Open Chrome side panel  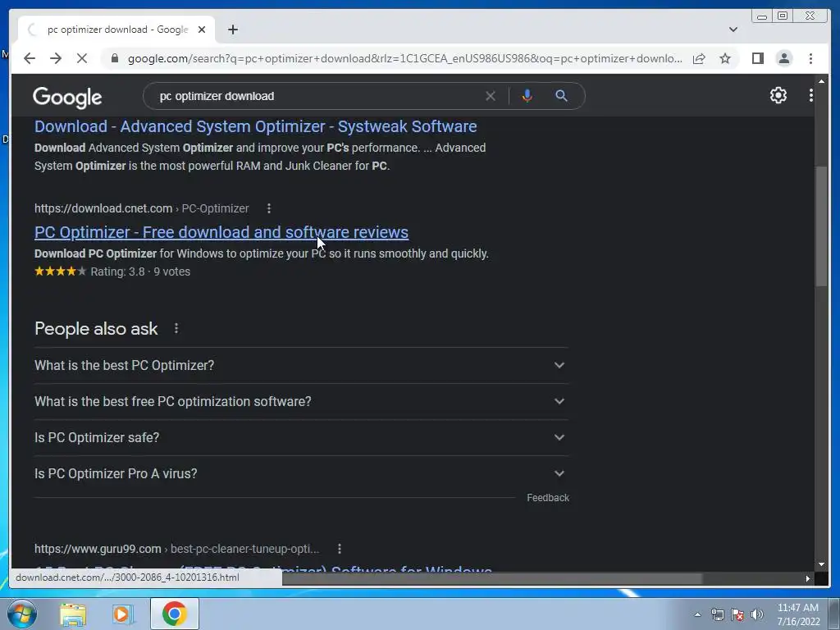[757, 58]
